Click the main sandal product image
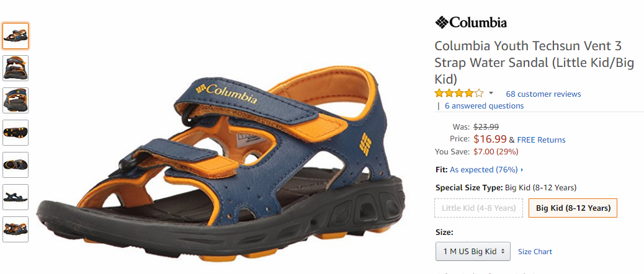This screenshot has width=644, height=274. click(221, 164)
